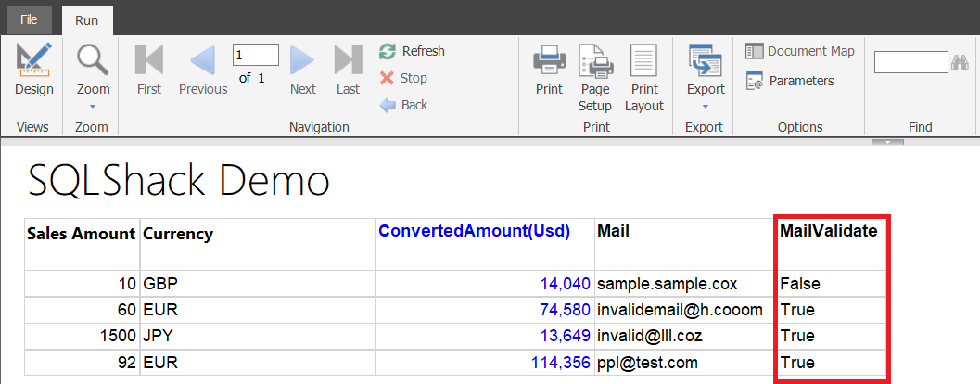Expand the Export dropdown

coord(706,74)
